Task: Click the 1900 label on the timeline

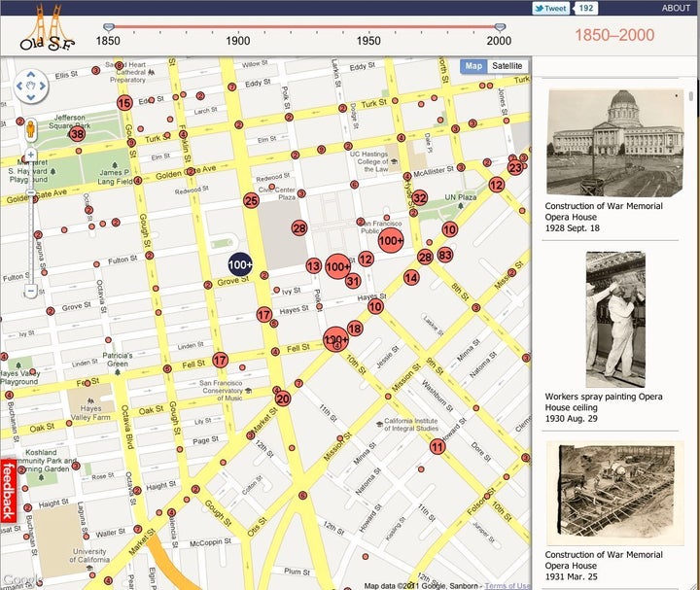Action: pos(238,41)
